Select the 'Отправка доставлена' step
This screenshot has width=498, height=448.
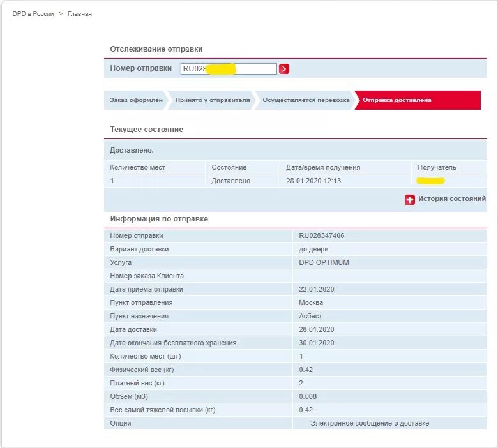click(x=418, y=100)
